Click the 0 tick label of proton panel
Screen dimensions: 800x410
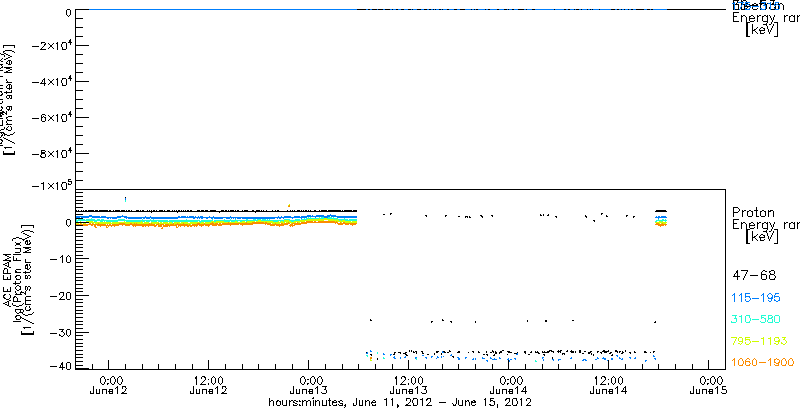tap(67, 223)
